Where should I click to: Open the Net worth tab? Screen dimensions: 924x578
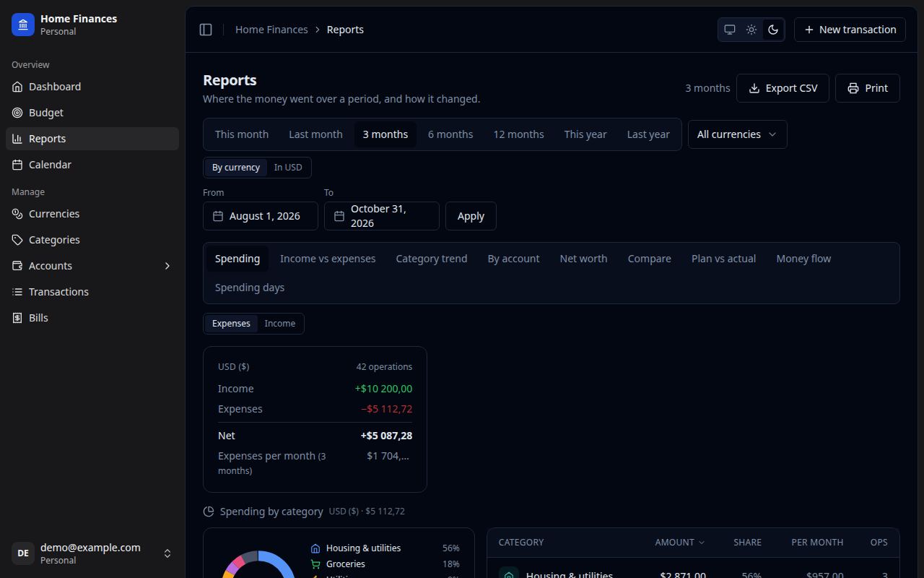point(583,259)
